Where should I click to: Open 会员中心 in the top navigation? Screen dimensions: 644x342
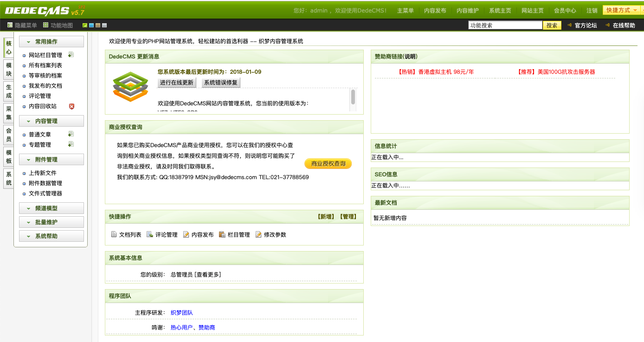click(565, 11)
